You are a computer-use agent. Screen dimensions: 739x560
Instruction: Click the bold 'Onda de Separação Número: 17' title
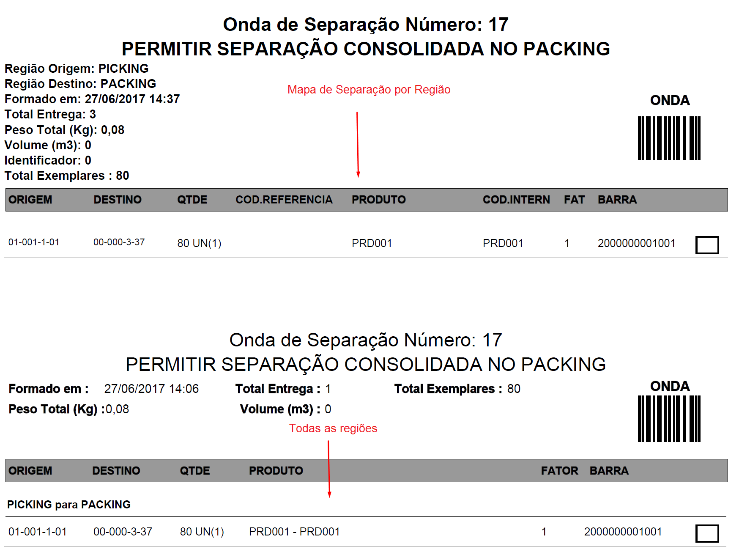pos(366,25)
